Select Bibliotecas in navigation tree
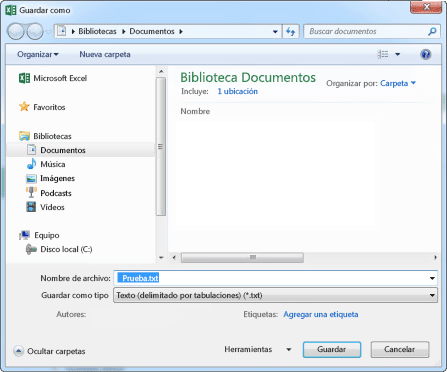Image resolution: width=447 pixels, height=372 pixels. click(x=52, y=136)
